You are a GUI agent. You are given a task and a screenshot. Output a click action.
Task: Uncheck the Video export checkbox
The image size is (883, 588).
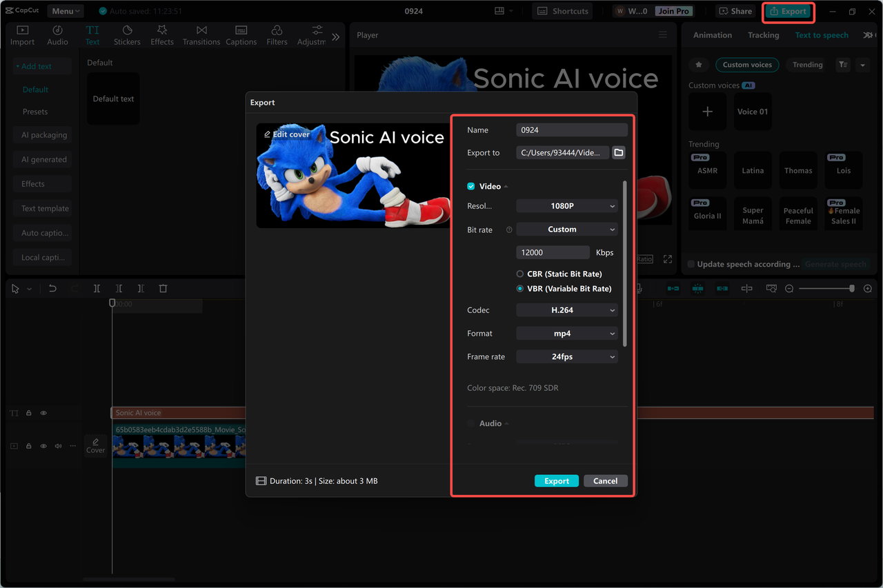click(470, 185)
